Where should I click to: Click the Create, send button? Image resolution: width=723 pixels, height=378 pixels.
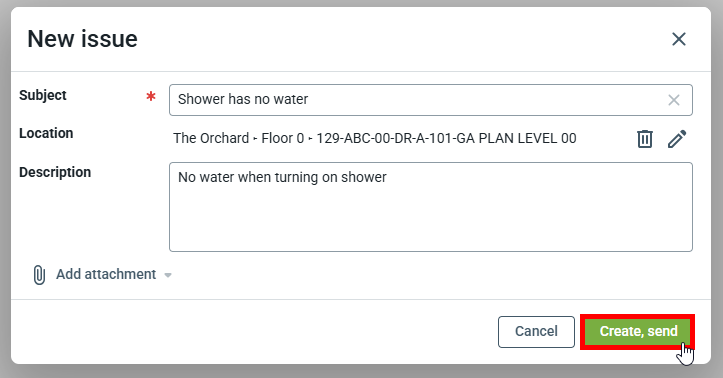pos(638,331)
